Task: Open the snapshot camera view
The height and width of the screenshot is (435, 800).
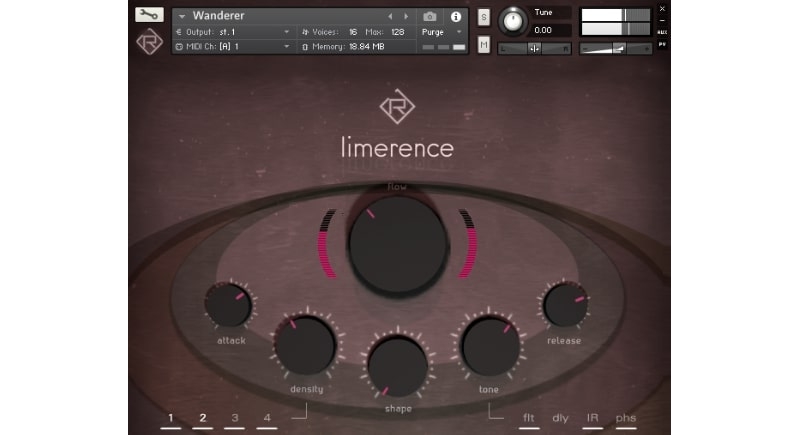Action: pyautogui.click(x=430, y=17)
